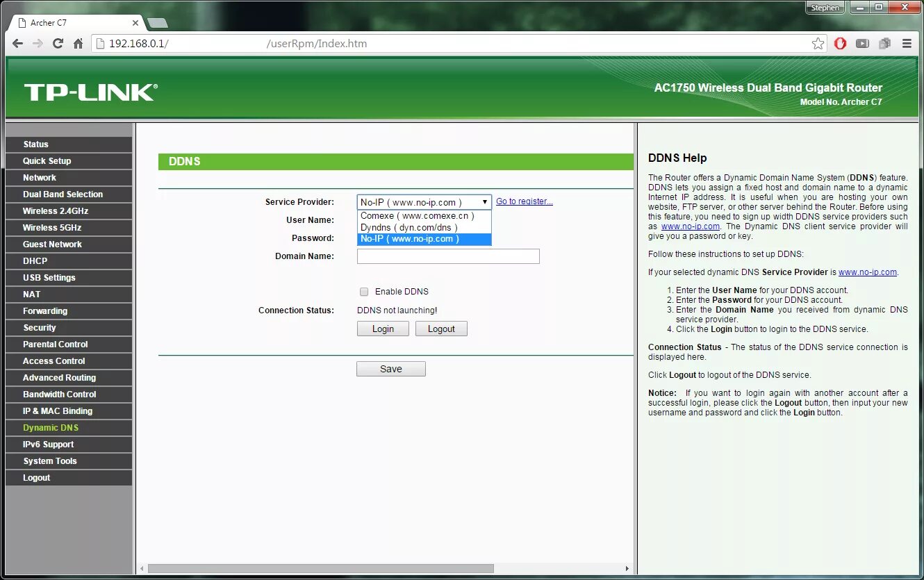924x580 pixels.
Task: Choose Comexe ( www.comexe.cn ) option
Action: point(424,216)
